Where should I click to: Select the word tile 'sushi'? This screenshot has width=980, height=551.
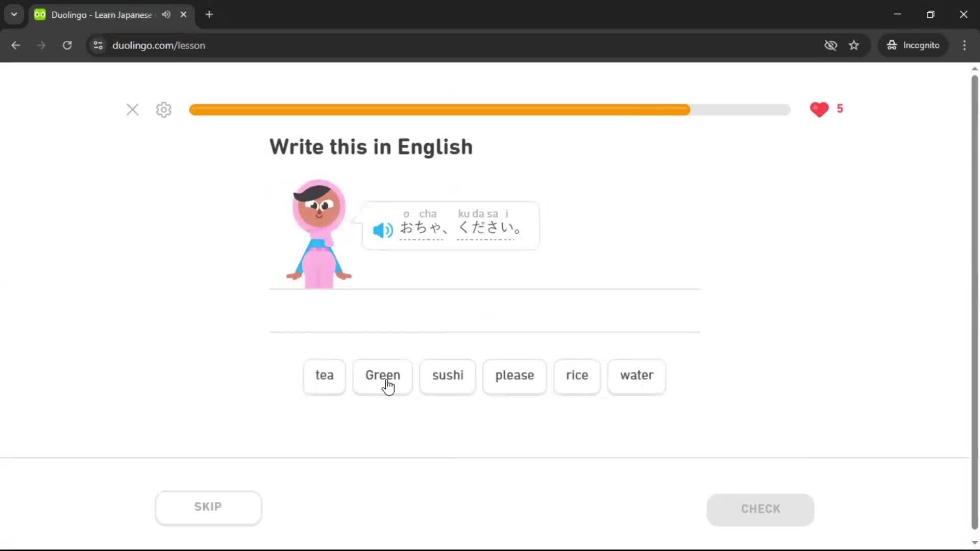click(448, 377)
